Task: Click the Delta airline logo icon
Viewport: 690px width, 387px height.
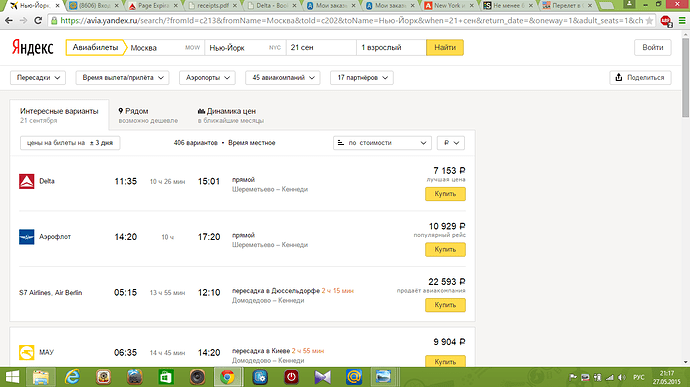Action: click(x=26, y=181)
